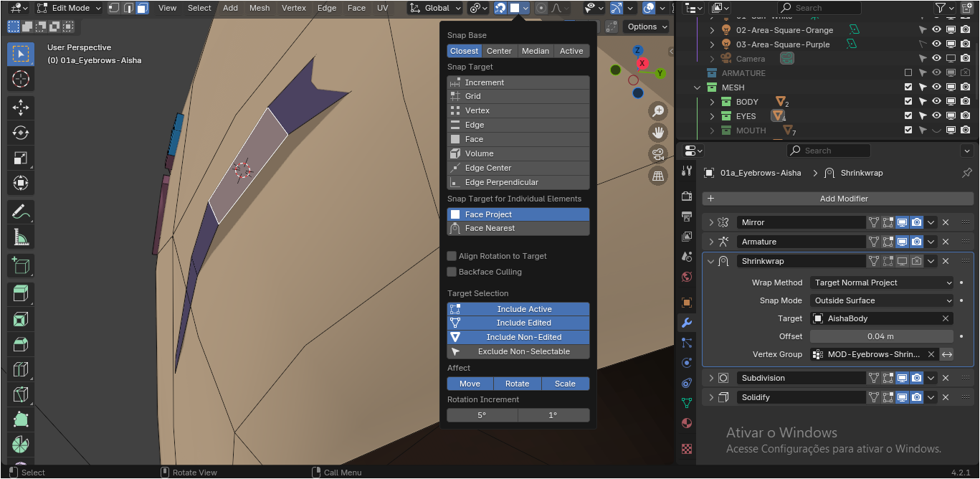
Task: Set rotation increment to 5°
Action: point(482,415)
